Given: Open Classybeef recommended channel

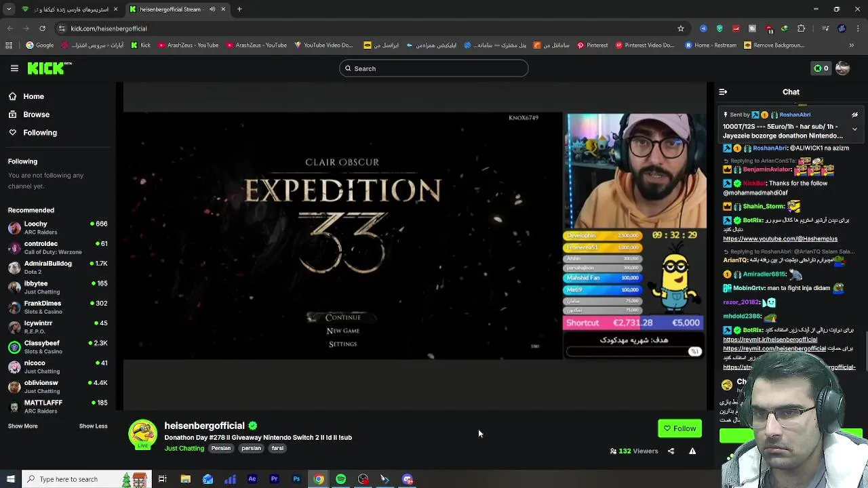Looking at the screenshot, I should tap(58, 347).
